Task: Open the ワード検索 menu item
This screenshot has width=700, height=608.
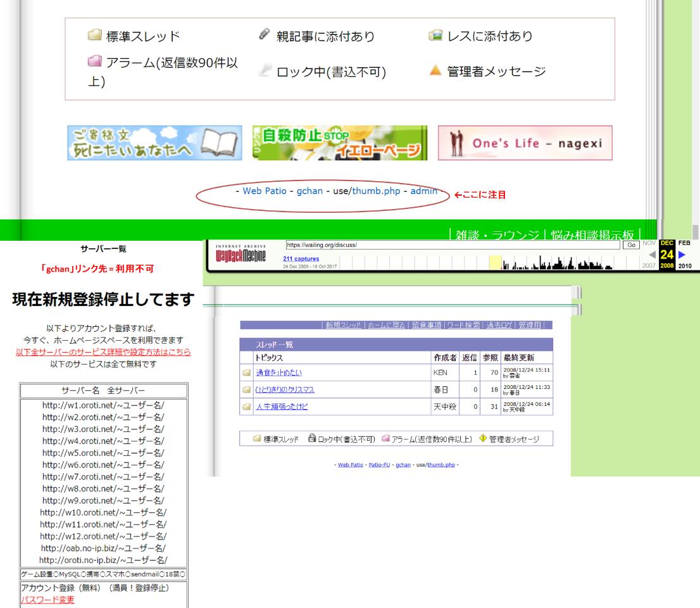Action: [x=463, y=325]
